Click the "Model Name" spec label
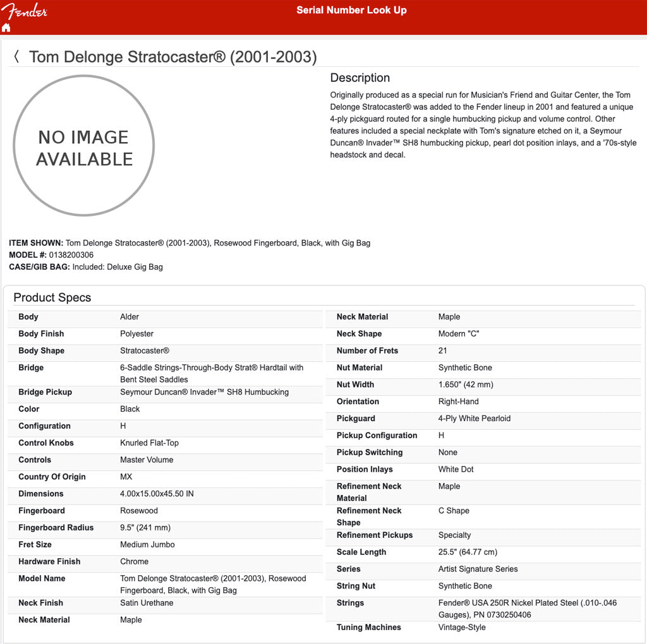 pos(42,578)
